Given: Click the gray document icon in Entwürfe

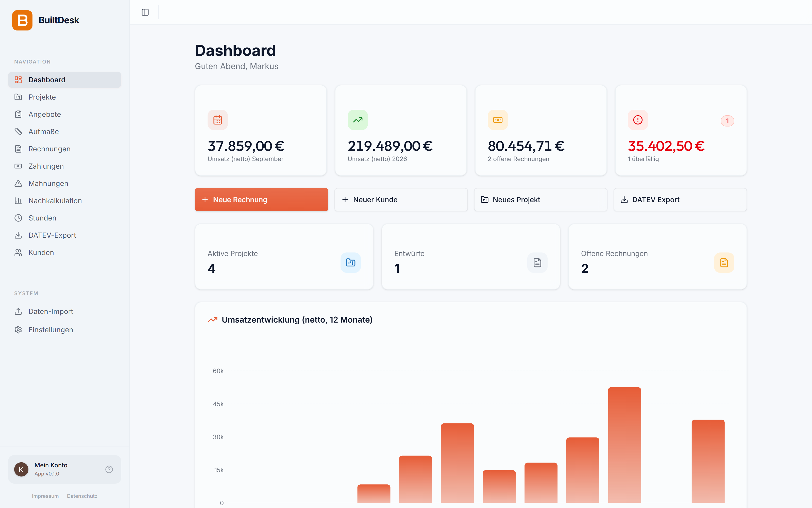Looking at the screenshot, I should (537, 262).
